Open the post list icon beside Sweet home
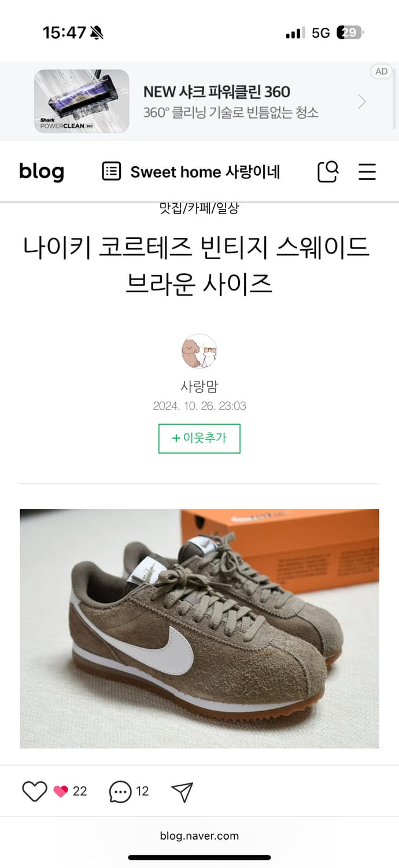Image resolution: width=399 pixels, height=868 pixels. tap(111, 171)
